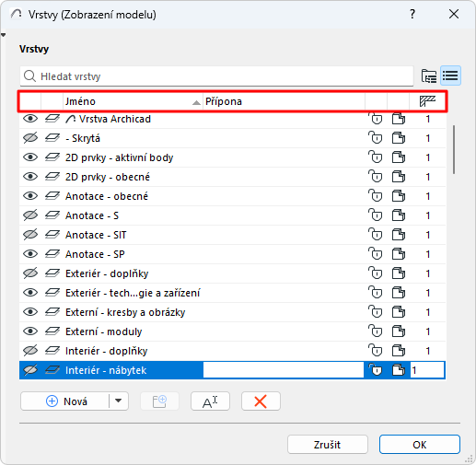Screen dimensions: 476x465
Task: Show the Anotace - SIT layer
Action: coord(30,235)
